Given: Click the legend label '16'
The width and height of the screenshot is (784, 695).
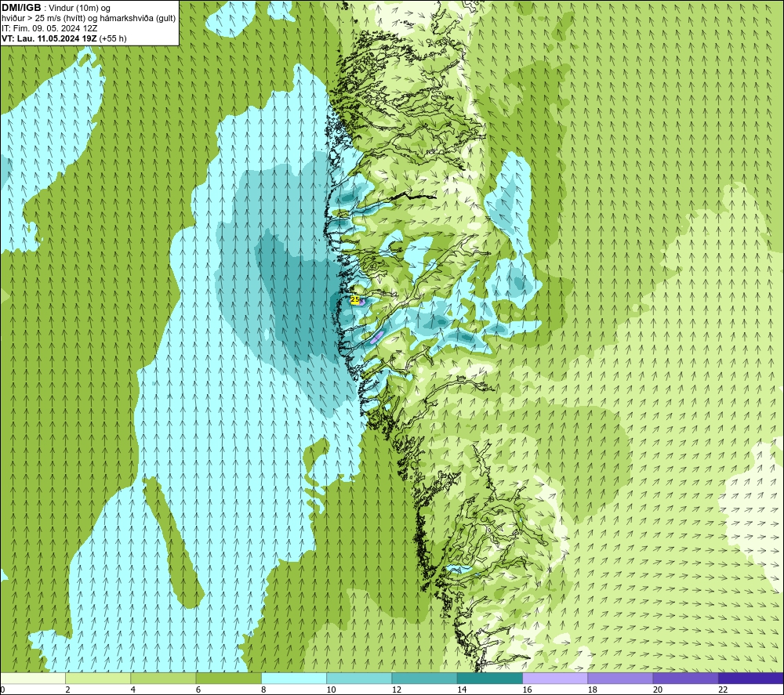Looking at the screenshot, I should [x=527, y=690].
